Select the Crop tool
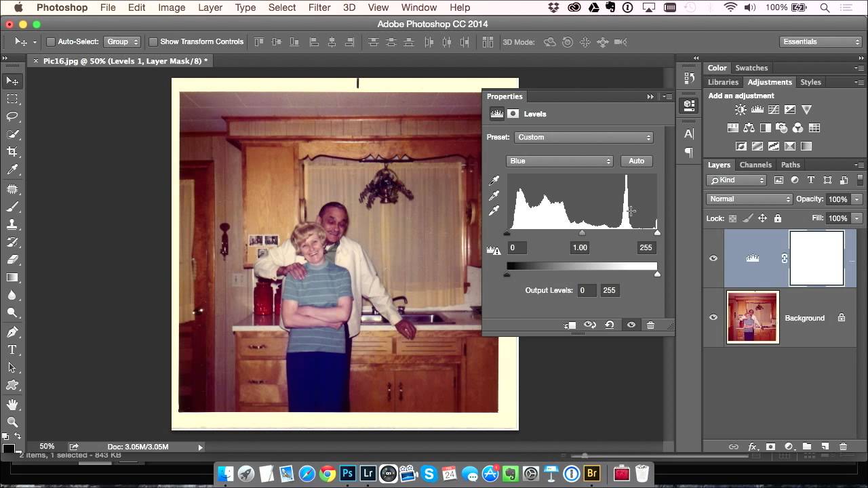The width and height of the screenshot is (868, 488). [12, 152]
